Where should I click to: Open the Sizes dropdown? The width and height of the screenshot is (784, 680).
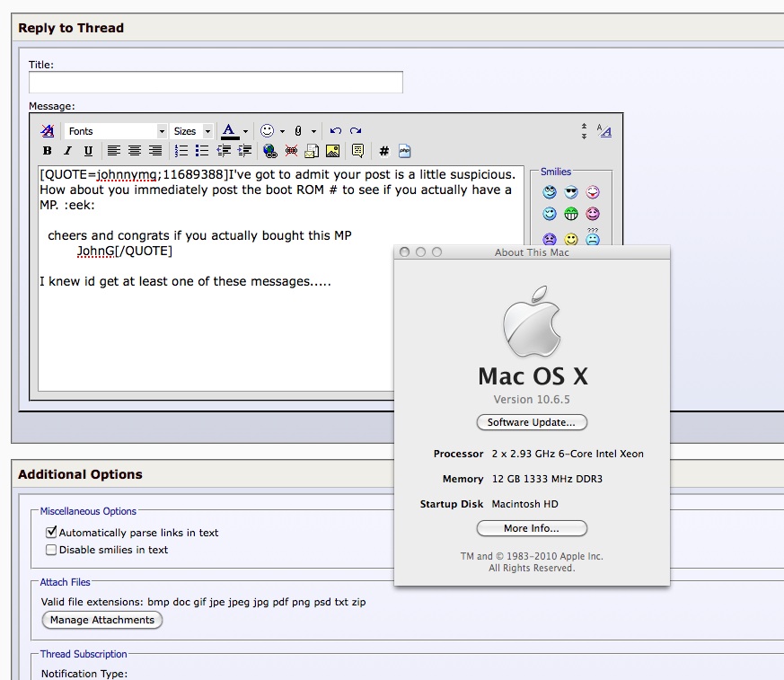pos(192,131)
